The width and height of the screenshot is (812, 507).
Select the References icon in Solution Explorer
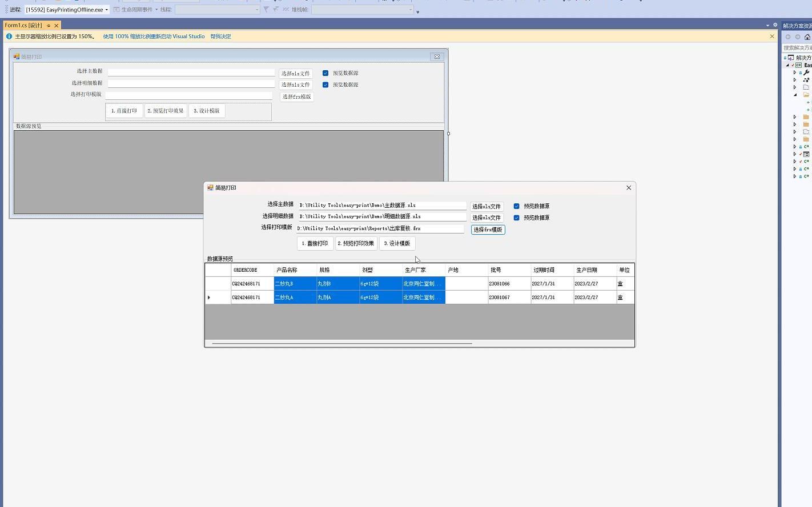[x=806, y=80]
